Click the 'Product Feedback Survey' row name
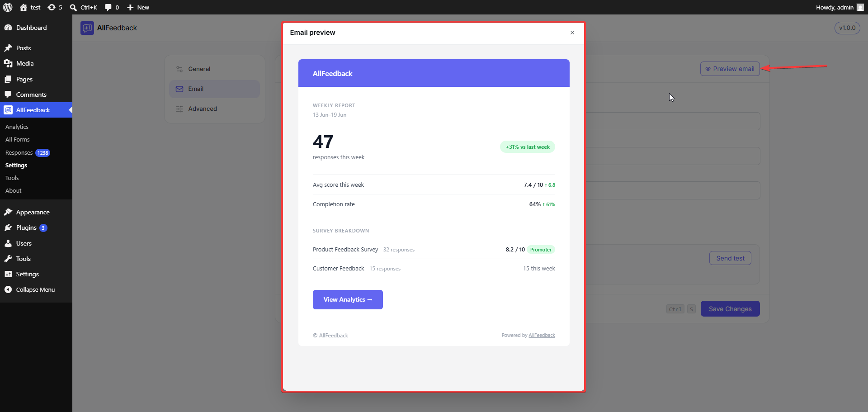This screenshot has width=868, height=412. (x=345, y=250)
